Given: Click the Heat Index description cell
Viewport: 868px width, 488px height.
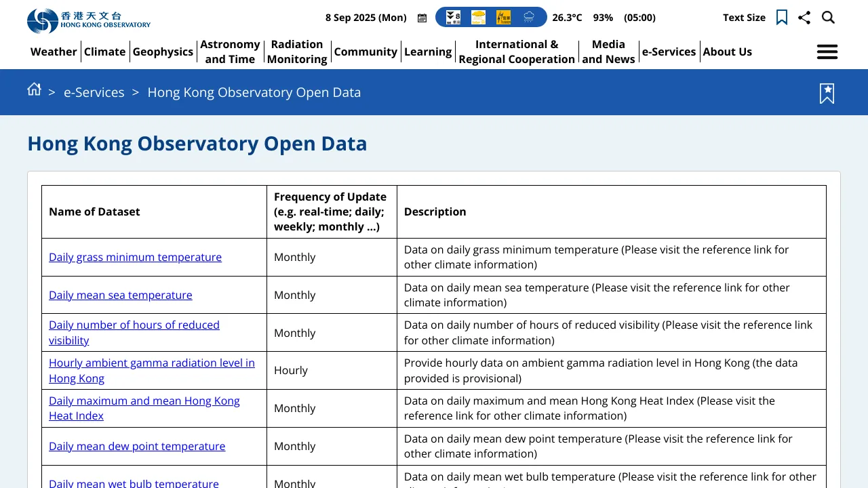Looking at the screenshot, I should click(612, 408).
